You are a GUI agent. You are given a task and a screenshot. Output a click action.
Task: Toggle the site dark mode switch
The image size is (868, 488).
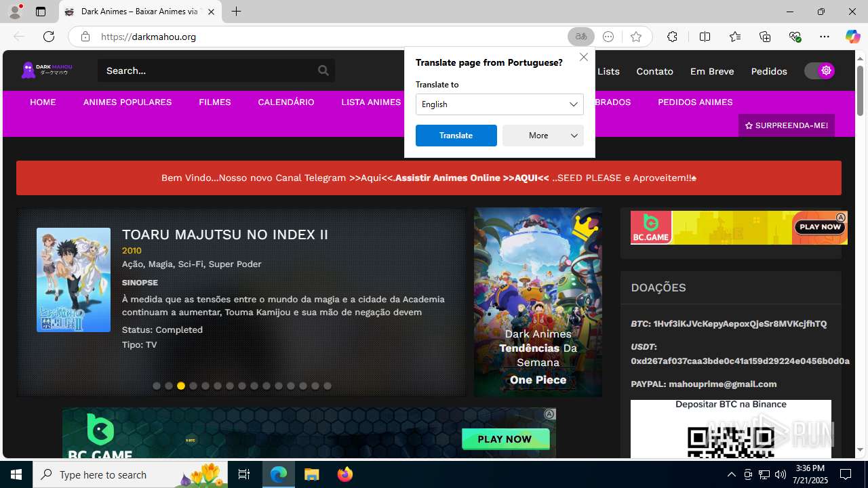(x=819, y=70)
